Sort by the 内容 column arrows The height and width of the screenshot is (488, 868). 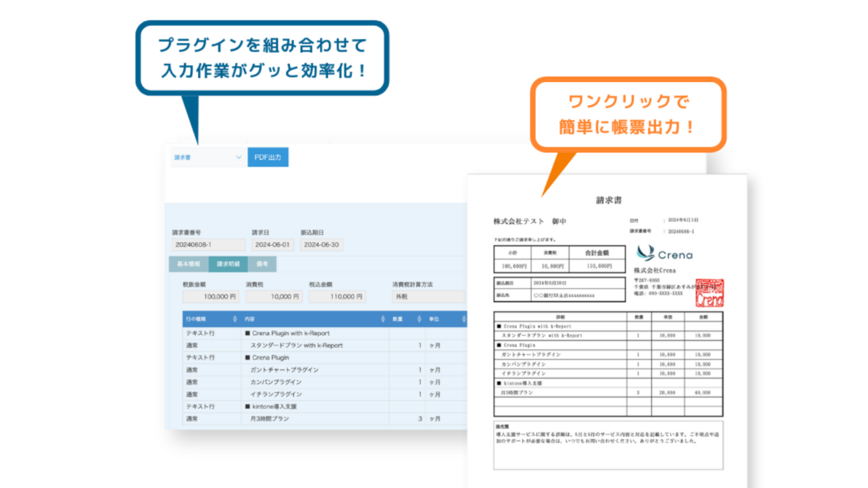pyautogui.click(x=383, y=319)
